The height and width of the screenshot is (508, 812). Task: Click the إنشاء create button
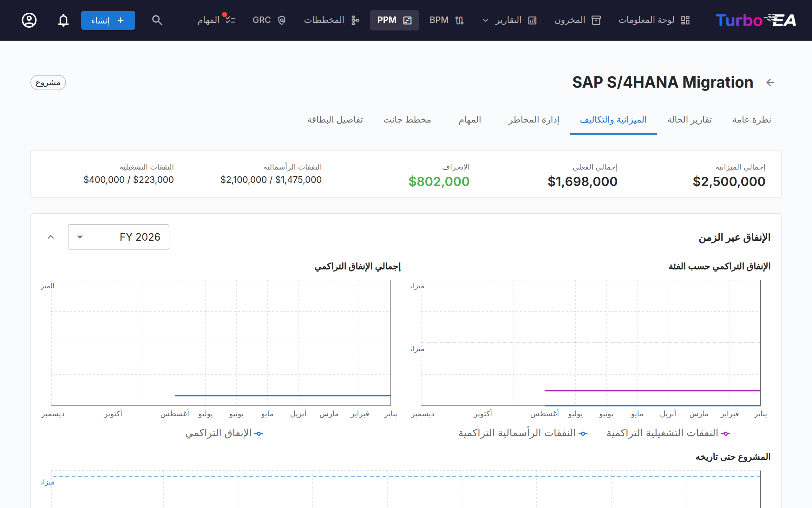click(108, 20)
